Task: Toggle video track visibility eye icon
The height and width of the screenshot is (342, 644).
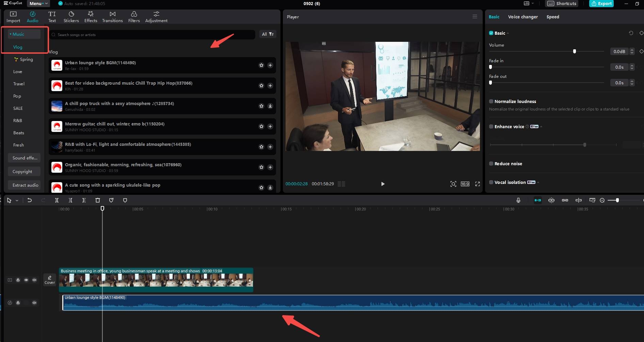Action: (26, 280)
